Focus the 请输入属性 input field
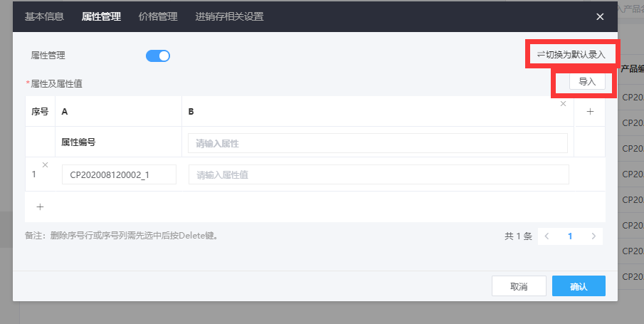The image size is (644, 324). (378, 143)
